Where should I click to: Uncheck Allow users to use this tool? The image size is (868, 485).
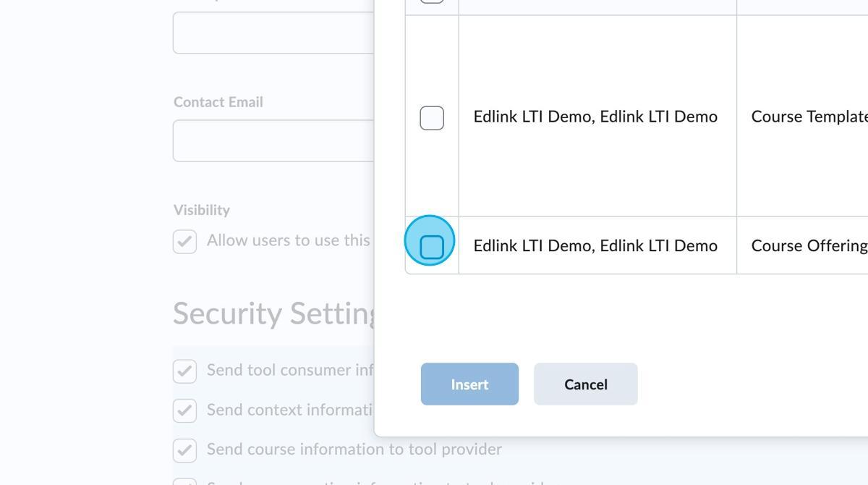pyautogui.click(x=184, y=241)
